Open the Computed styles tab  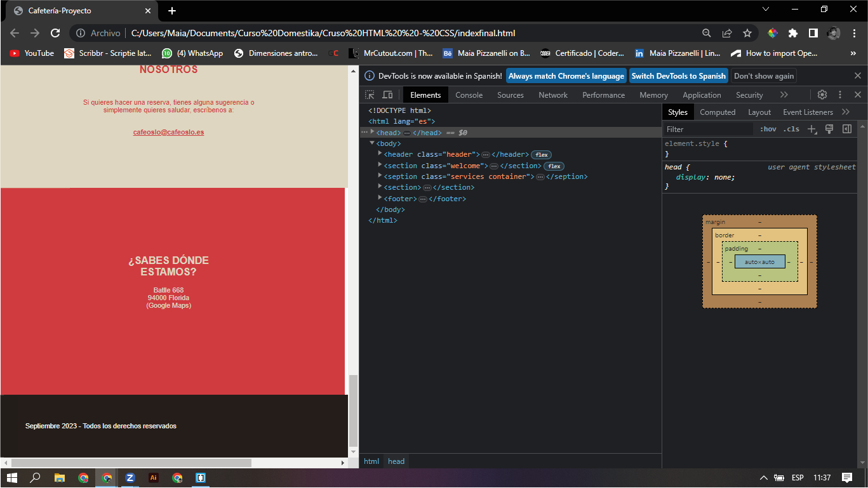tap(718, 112)
